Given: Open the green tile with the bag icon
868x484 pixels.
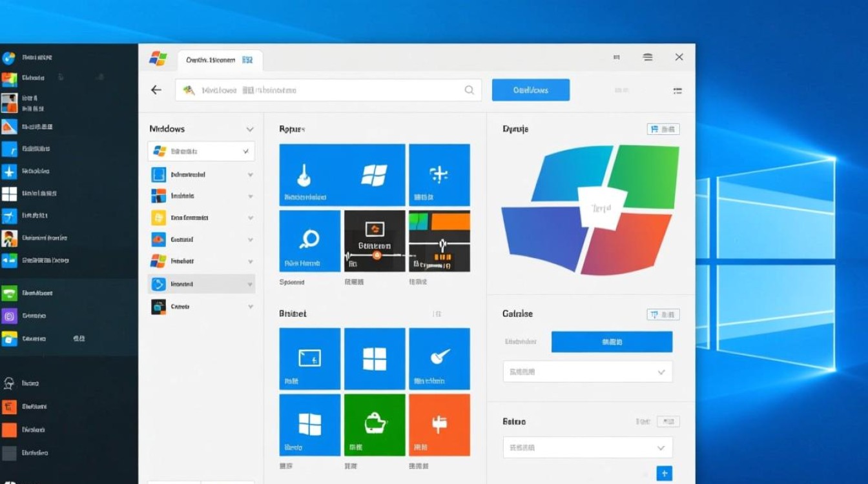Looking at the screenshot, I should (375, 425).
